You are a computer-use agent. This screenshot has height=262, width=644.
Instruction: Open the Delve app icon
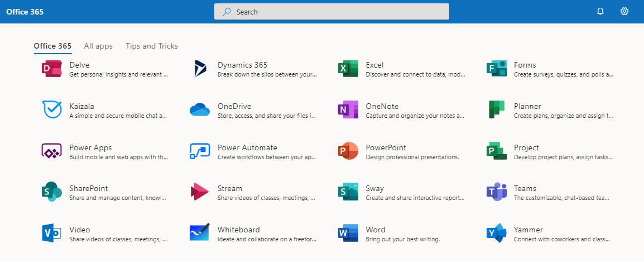52,69
